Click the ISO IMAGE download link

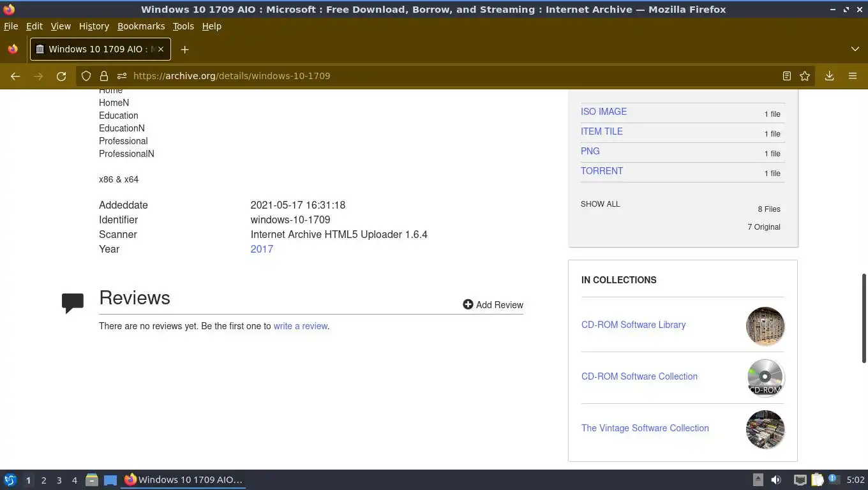[x=604, y=112]
